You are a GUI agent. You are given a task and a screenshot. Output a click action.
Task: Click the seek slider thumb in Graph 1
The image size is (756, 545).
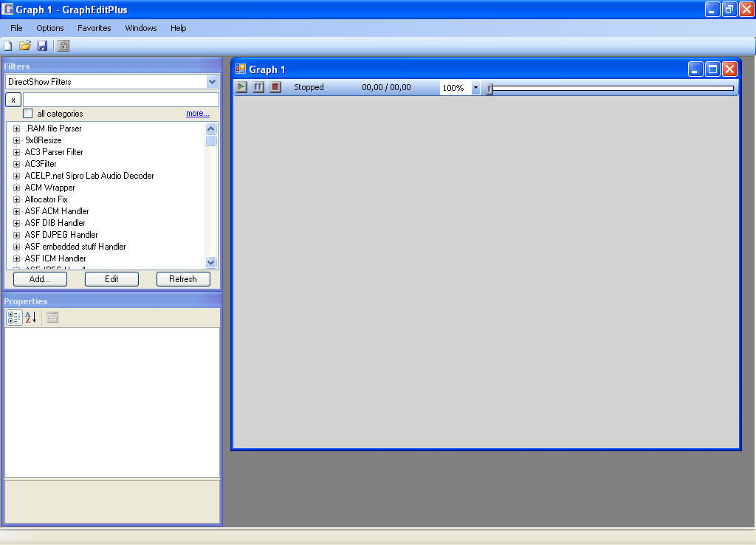pyautogui.click(x=489, y=89)
